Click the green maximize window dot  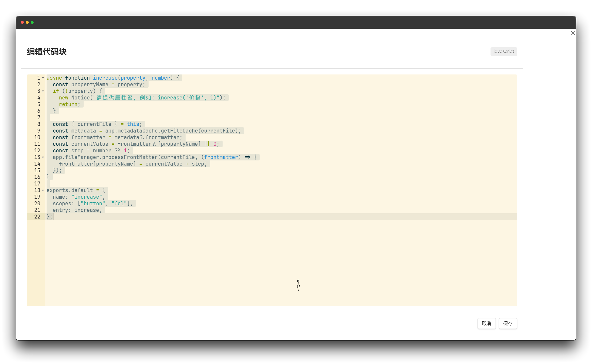(x=32, y=22)
